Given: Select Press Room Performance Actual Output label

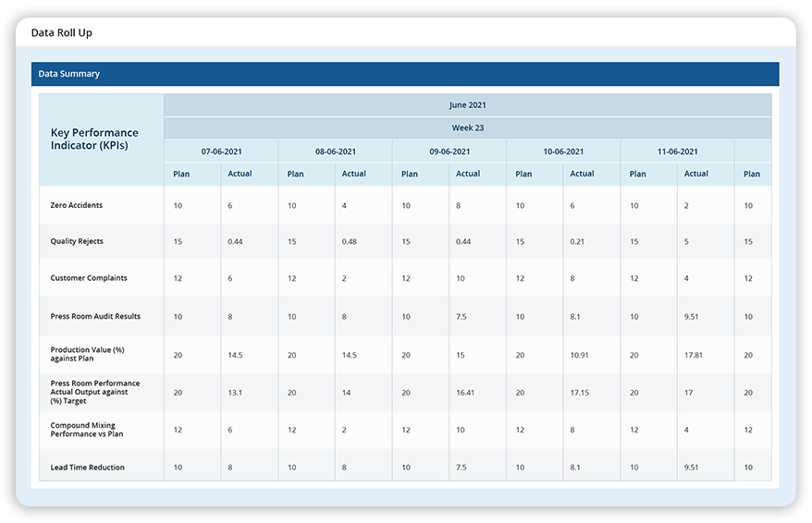Looking at the screenshot, I should click(94, 392).
